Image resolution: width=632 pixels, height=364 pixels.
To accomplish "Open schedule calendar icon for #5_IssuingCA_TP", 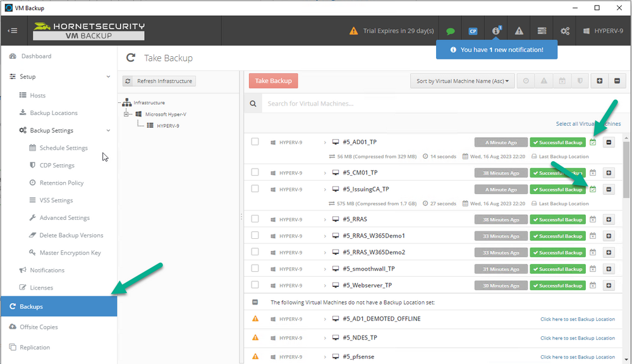I will pyautogui.click(x=593, y=190).
